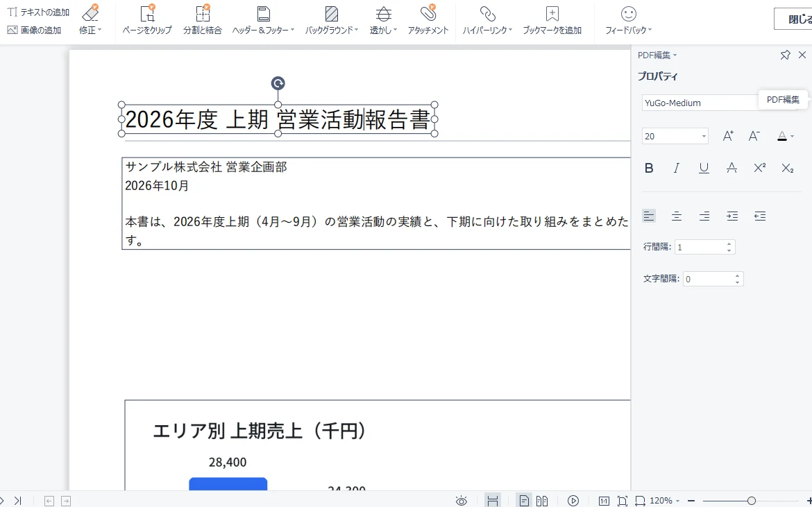
Task: Toggle strikethrough formatting
Action: coord(731,168)
